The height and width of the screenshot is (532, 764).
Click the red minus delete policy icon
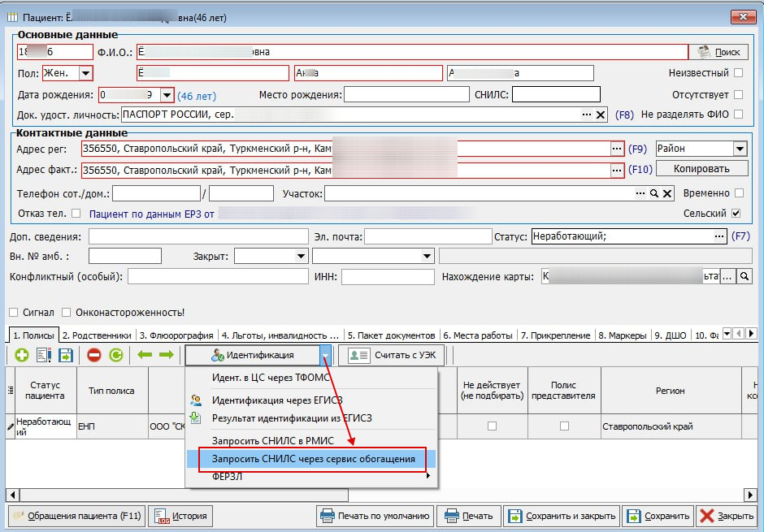(x=94, y=355)
